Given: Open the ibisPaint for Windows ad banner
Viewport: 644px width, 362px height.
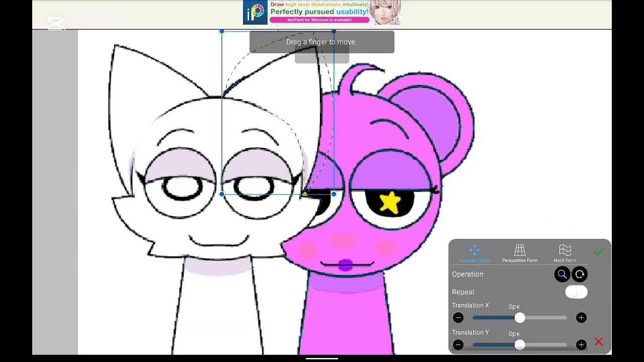Looking at the screenshot, I should pos(322,13).
